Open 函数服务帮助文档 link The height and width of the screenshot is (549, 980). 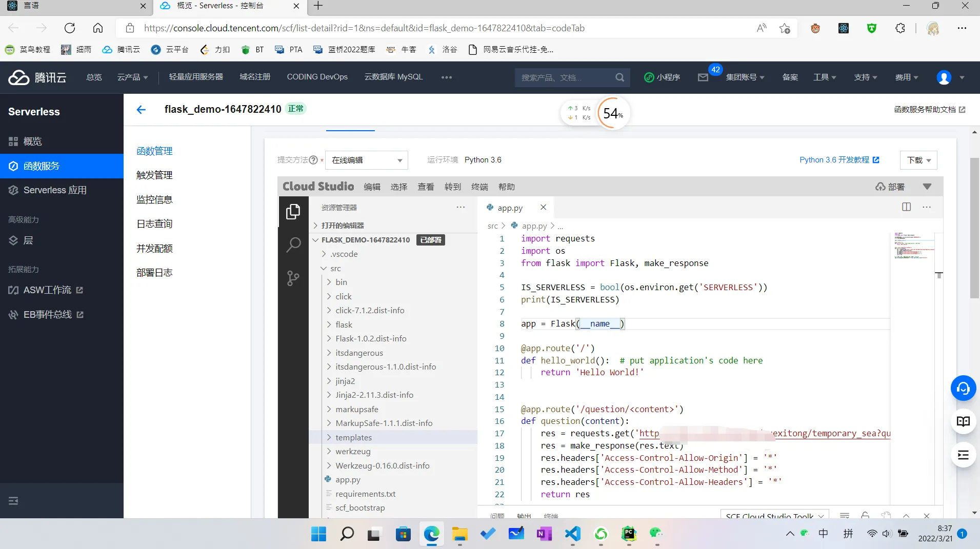(x=929, y=109)
